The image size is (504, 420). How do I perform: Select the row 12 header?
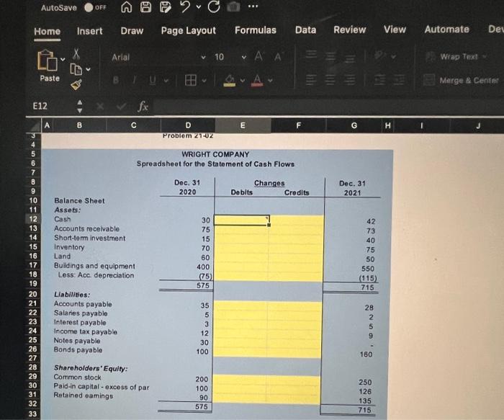coord(33,219)
